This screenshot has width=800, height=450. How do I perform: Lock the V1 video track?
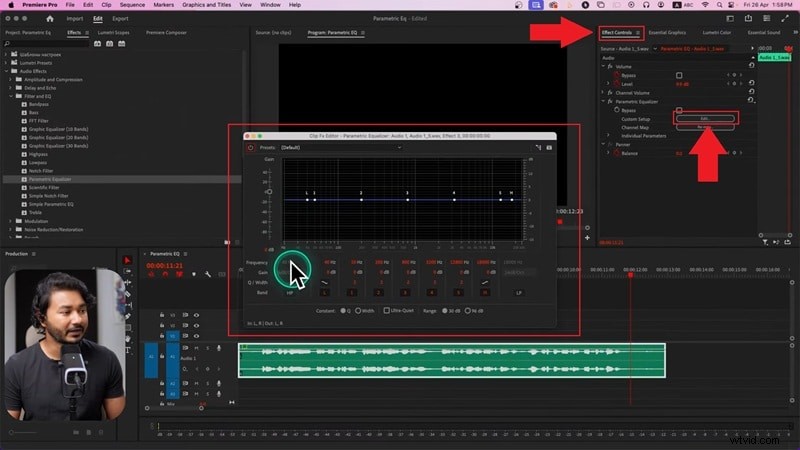tap(162, 336)
